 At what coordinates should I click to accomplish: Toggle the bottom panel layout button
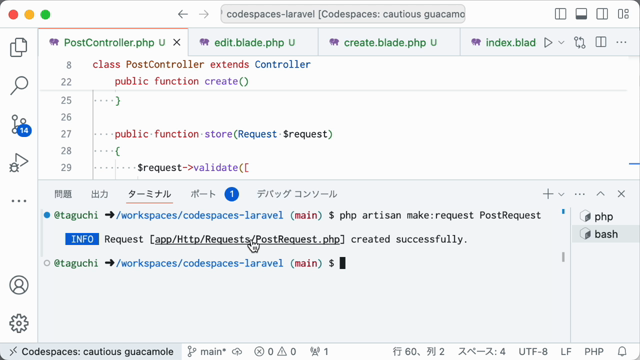click(x=581, y=14)
